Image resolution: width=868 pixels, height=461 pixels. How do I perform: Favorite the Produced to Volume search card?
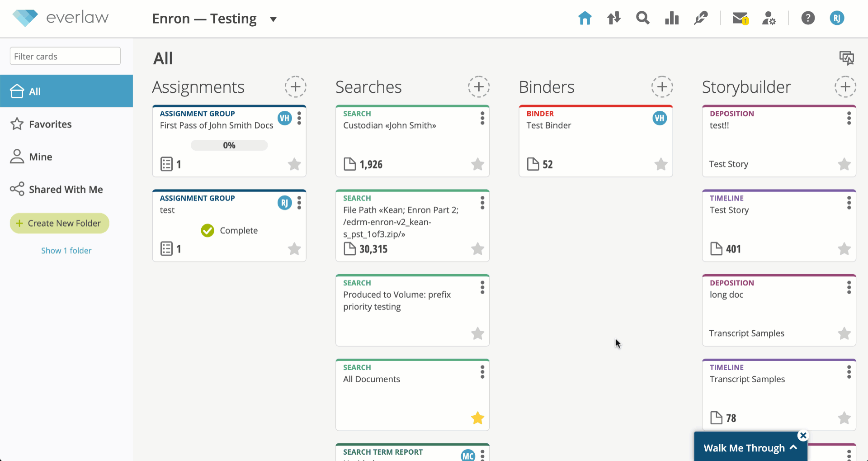click(477, 333)
